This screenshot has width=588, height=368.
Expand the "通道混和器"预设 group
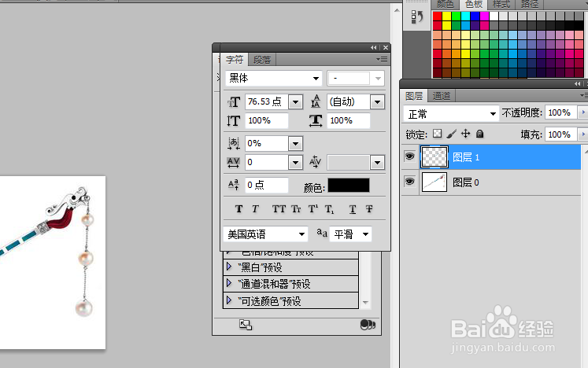(229, 283)
